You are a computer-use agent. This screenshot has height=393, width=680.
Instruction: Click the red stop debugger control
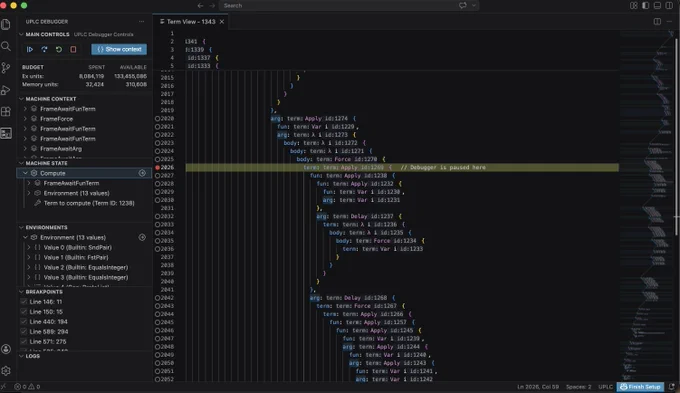[73, 49]
